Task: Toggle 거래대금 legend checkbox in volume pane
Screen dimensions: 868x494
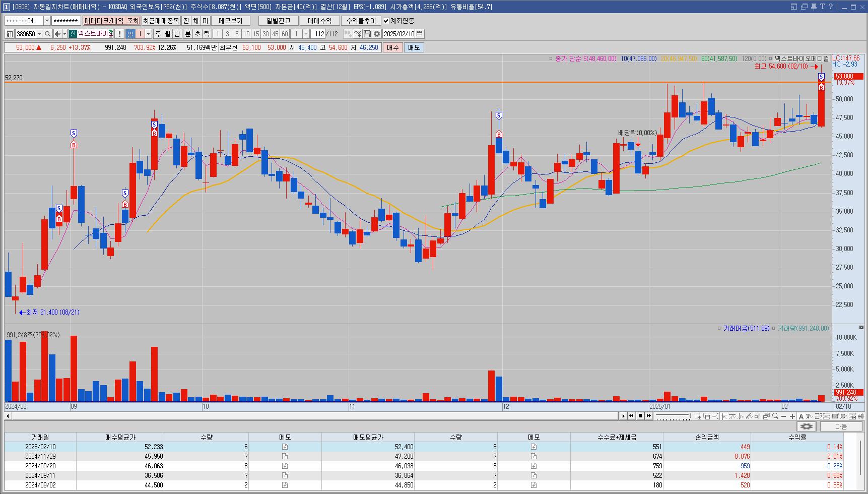Action: point(719,328)
